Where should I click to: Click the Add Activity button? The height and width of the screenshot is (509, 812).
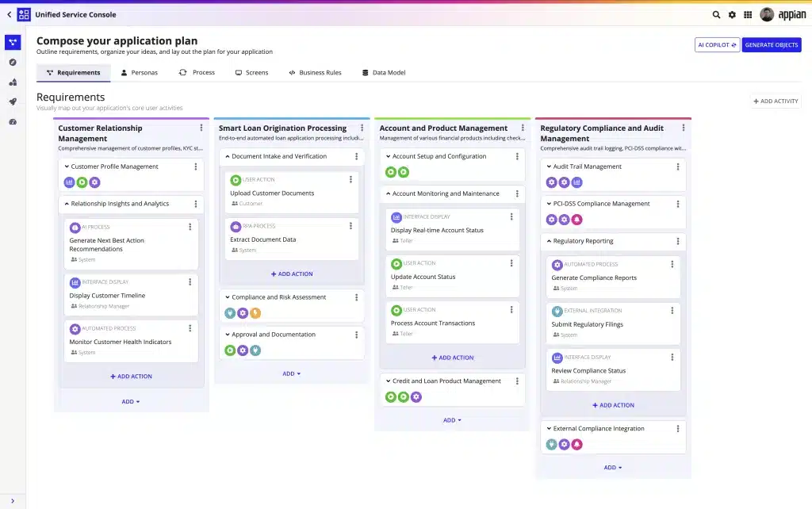tap(776, 101)
